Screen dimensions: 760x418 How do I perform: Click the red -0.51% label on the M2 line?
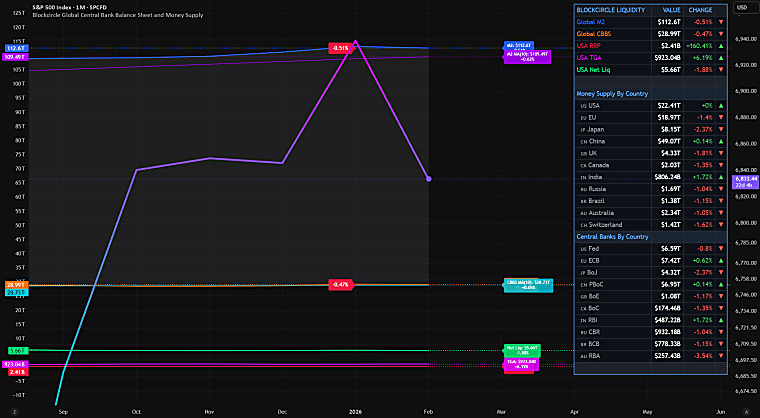coord(341,48)
